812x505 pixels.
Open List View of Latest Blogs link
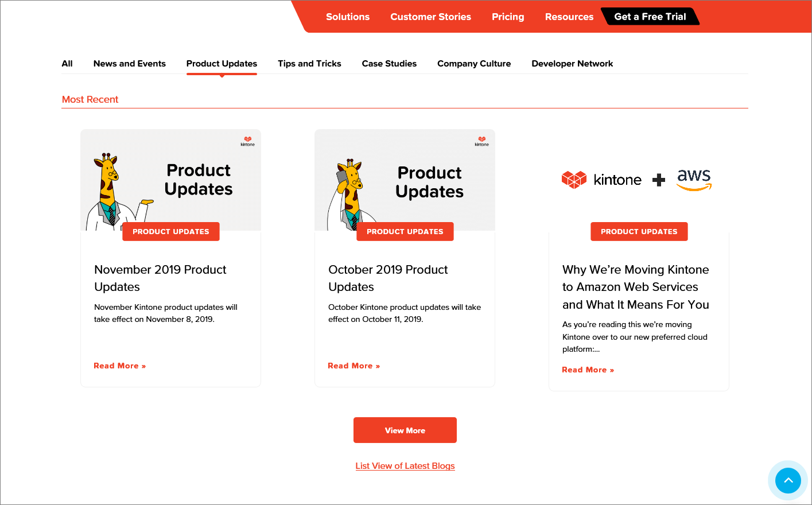pyautogui.click(x=405, y=466)
